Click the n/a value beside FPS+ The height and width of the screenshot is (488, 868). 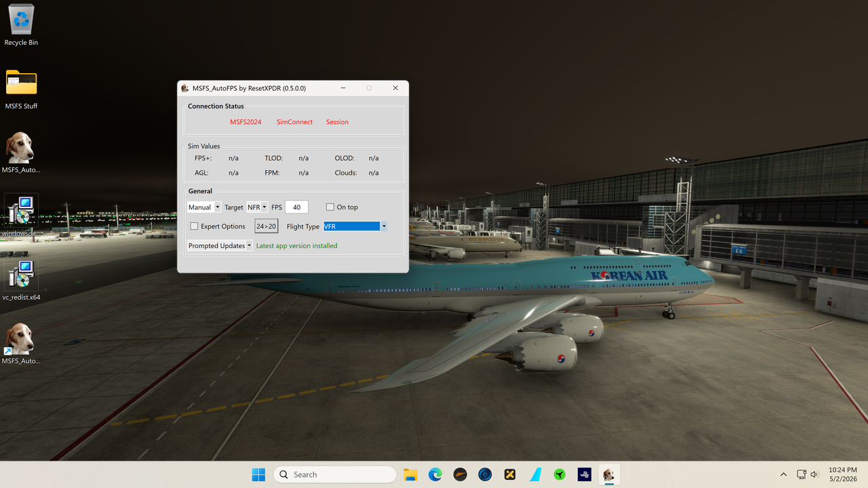pos(233,158)
